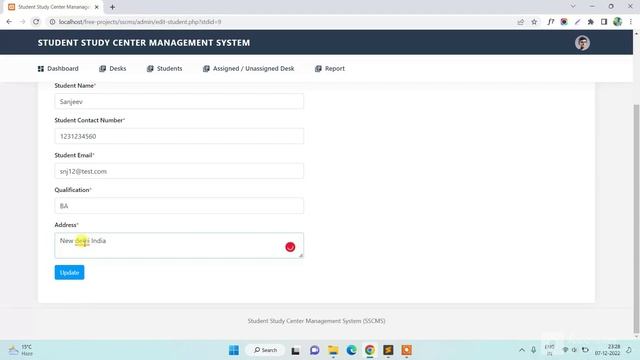Open the Windows Start menu

tap(234, 350)
